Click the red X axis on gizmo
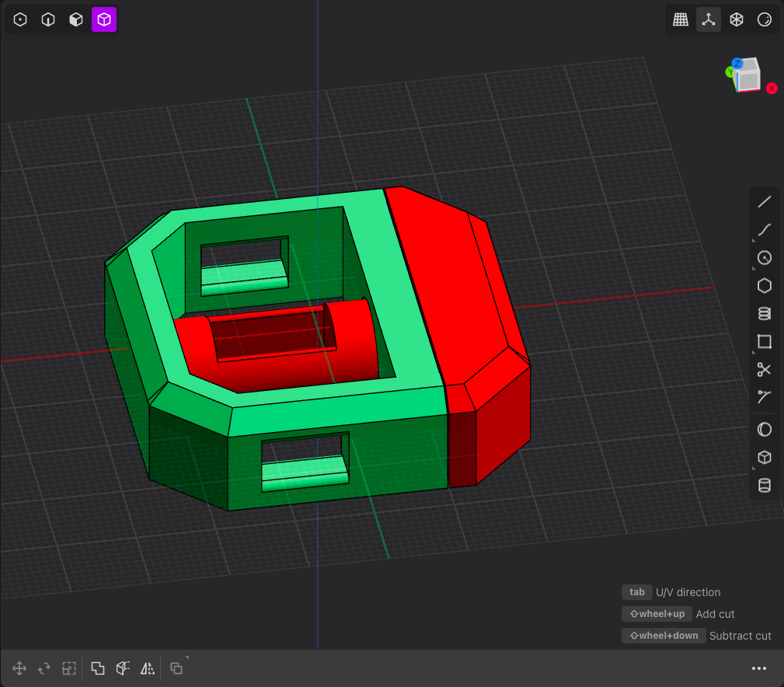This screenshot has width=784, height=687. pyautogui.click(x=772, y=89)
